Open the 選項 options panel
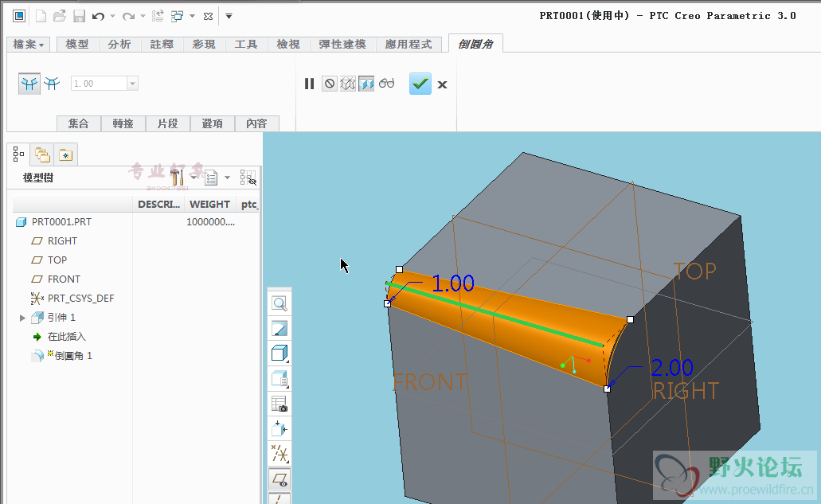821x504 pixels. 212,123
